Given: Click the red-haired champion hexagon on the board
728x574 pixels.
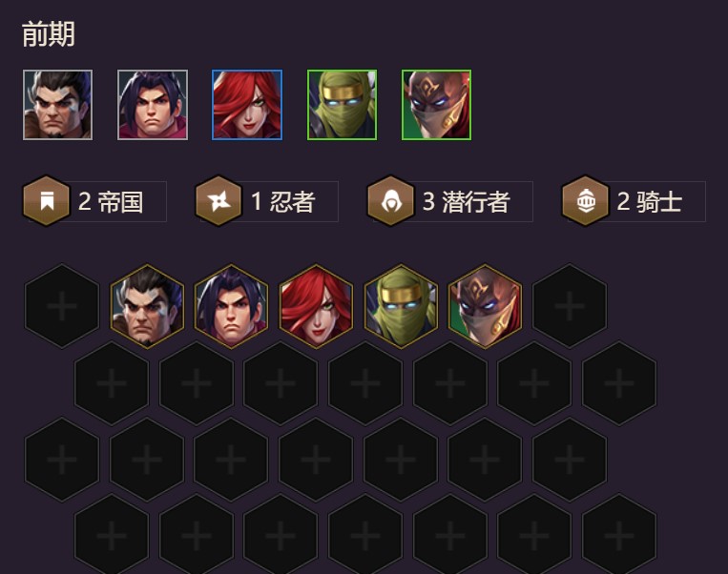Looking at the screenshot, I should click(316, 306).
